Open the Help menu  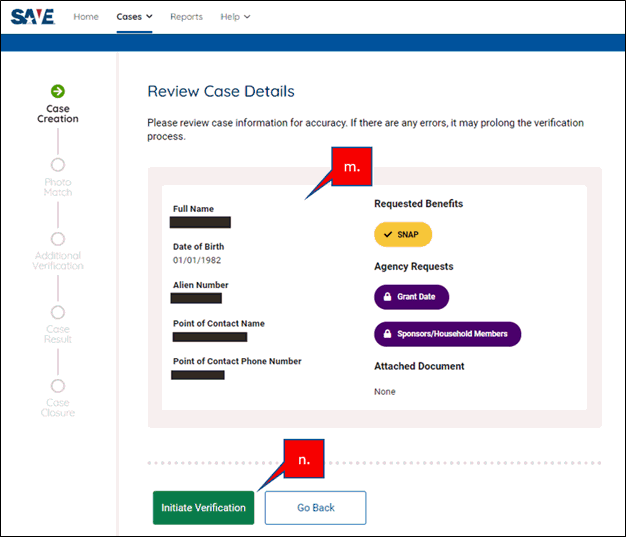pyautogui.click(x=235, y=17)
